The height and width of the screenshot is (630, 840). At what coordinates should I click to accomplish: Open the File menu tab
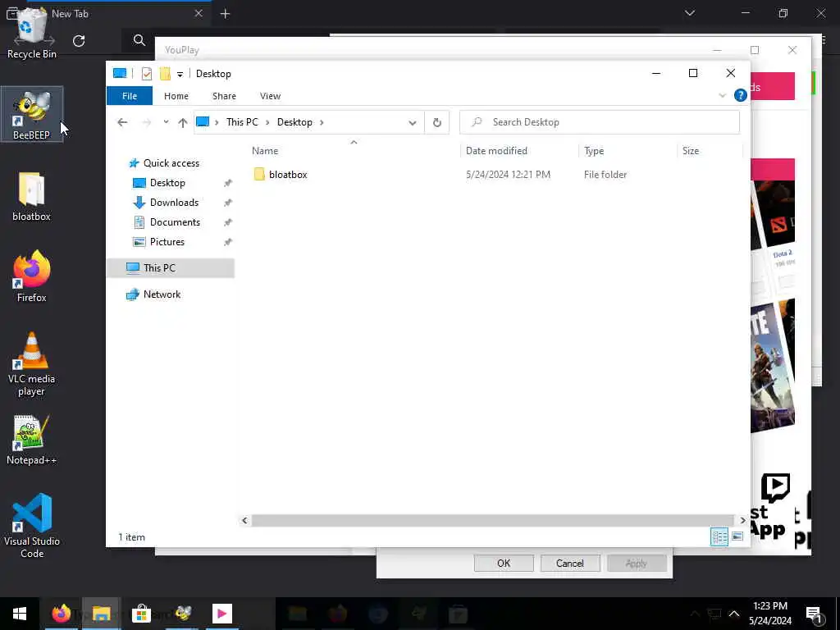(130, 96)
